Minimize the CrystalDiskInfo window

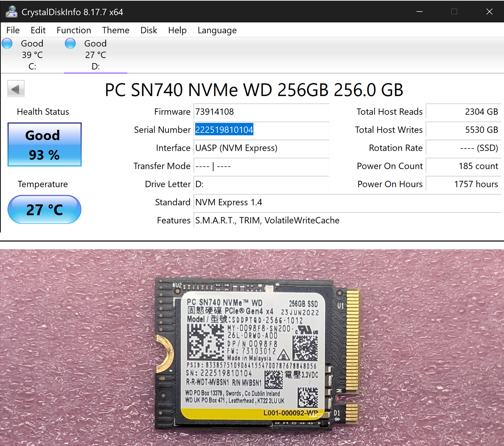click(x=420, y=12)
